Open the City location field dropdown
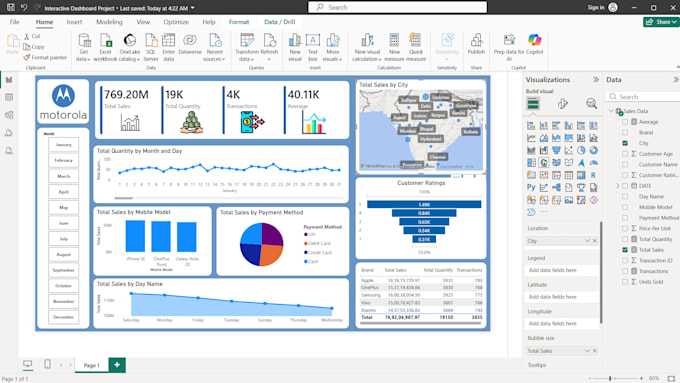 [587, 241]
